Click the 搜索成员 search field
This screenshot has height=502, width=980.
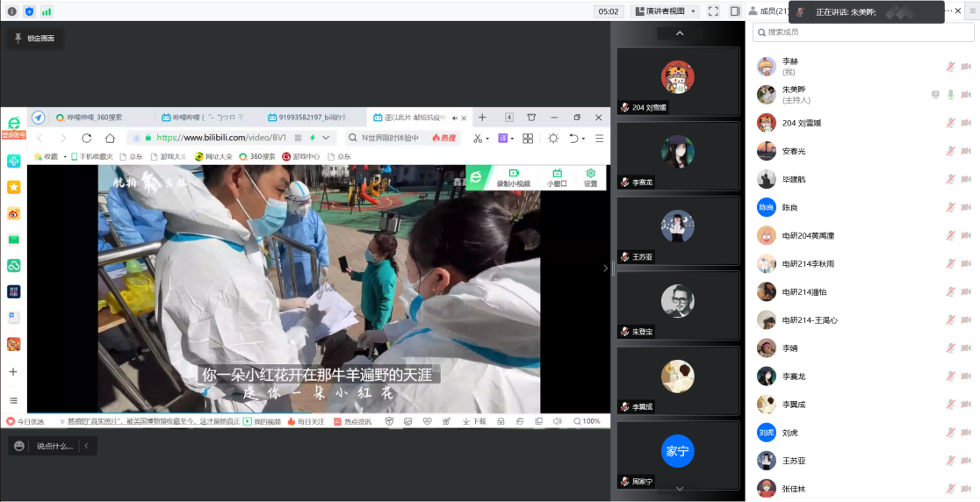pos(864,32)
